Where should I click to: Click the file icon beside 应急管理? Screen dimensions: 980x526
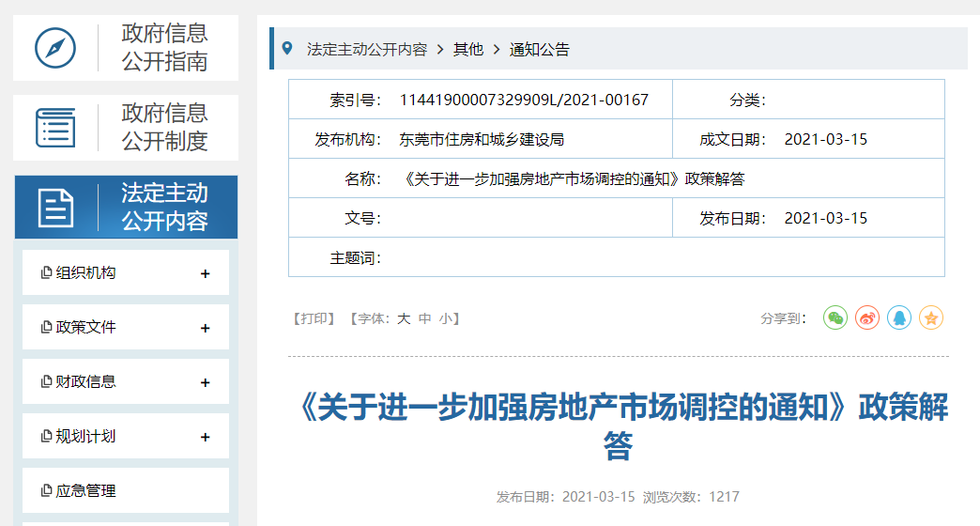coord(46,490)
